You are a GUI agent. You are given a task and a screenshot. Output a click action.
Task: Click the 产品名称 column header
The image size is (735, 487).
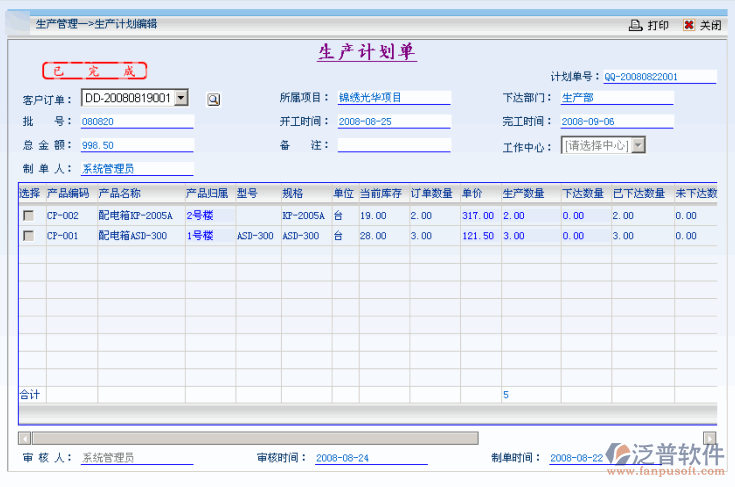click(120, 192)
